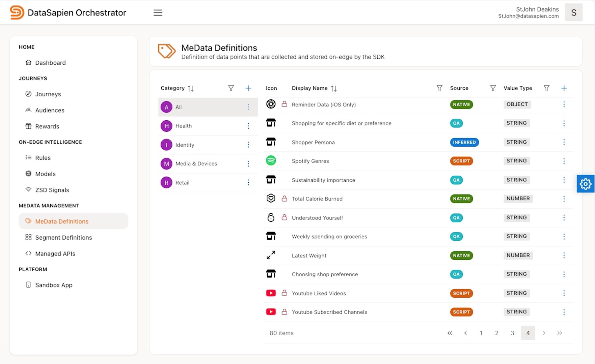Select the Retail category row

[x=182, y=183]
